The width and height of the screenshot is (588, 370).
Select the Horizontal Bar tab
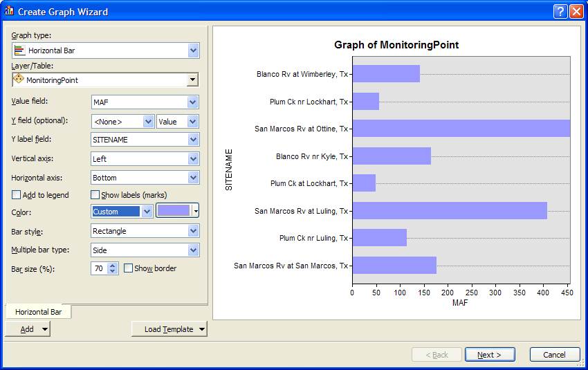click(x=38, y=312)
